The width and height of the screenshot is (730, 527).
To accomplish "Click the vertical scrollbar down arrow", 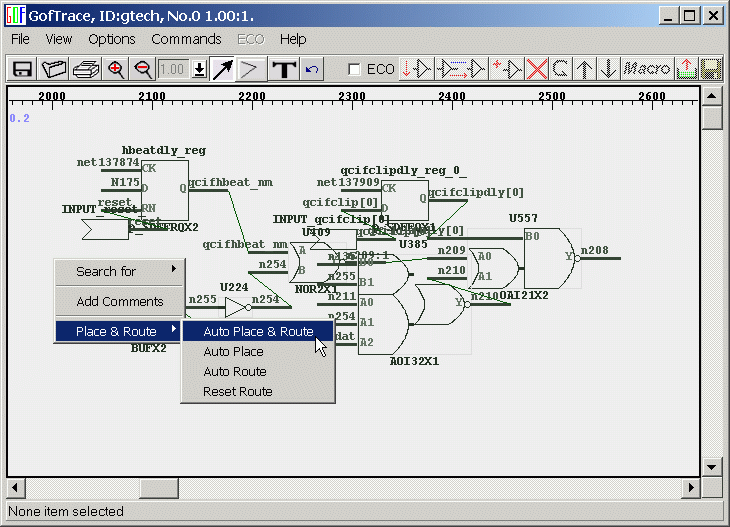I will tap(711, 467).
